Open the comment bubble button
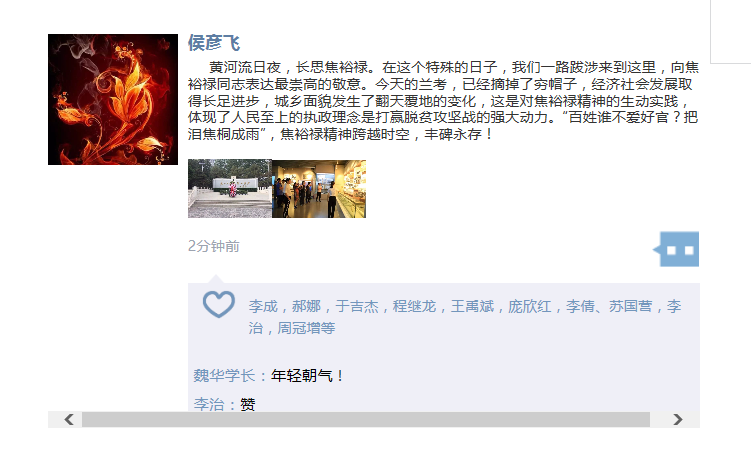This screenshot has height=461, width=751. [676, 249]
